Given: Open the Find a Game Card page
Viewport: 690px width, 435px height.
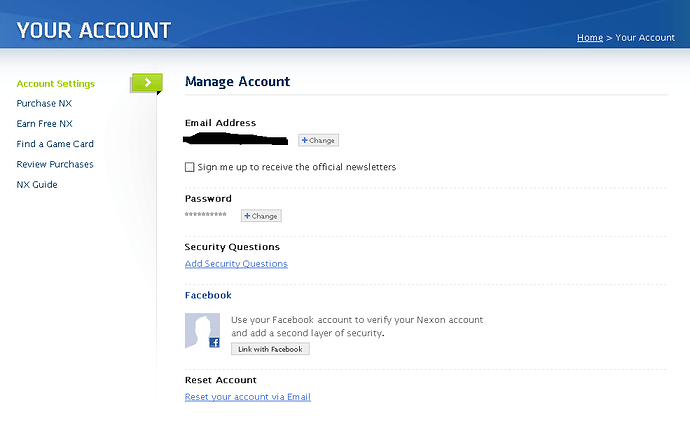Looking at the screenshot, I should [55, 144].
